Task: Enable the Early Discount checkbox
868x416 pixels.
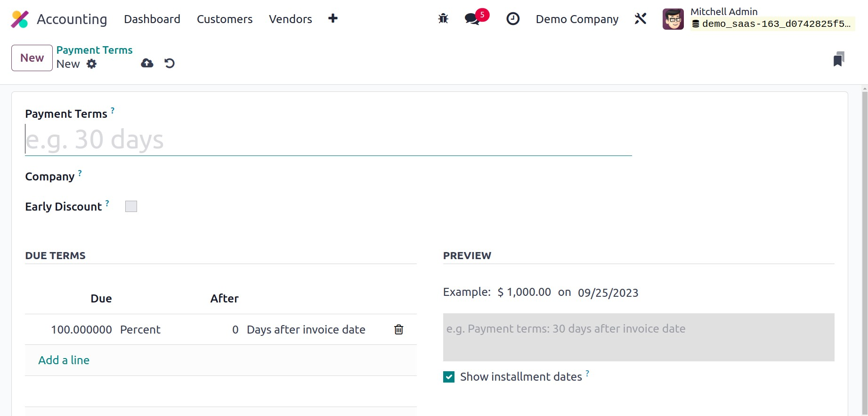Action: pyautogui.click(x=131, y=206)
